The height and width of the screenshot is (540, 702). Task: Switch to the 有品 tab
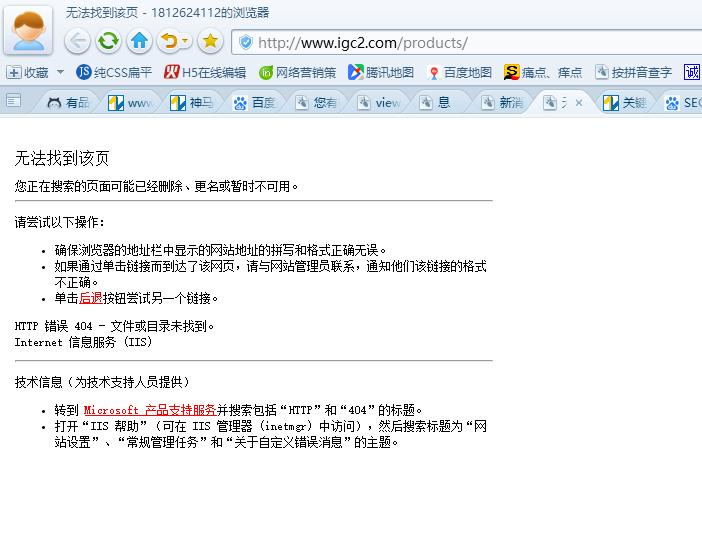tap(68, 103)
